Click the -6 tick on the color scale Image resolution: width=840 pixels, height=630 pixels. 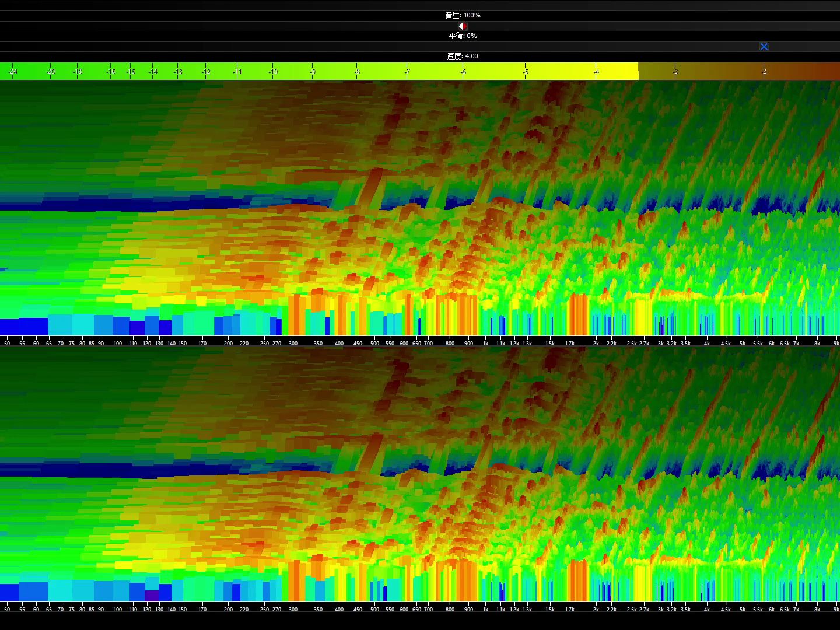click(x=463, y=71)
